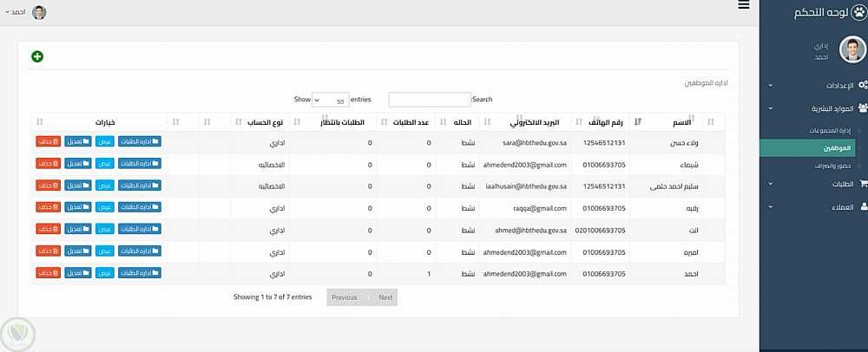The image size is (868, 352).
Task: Click the Search input field
Action: 430,100
